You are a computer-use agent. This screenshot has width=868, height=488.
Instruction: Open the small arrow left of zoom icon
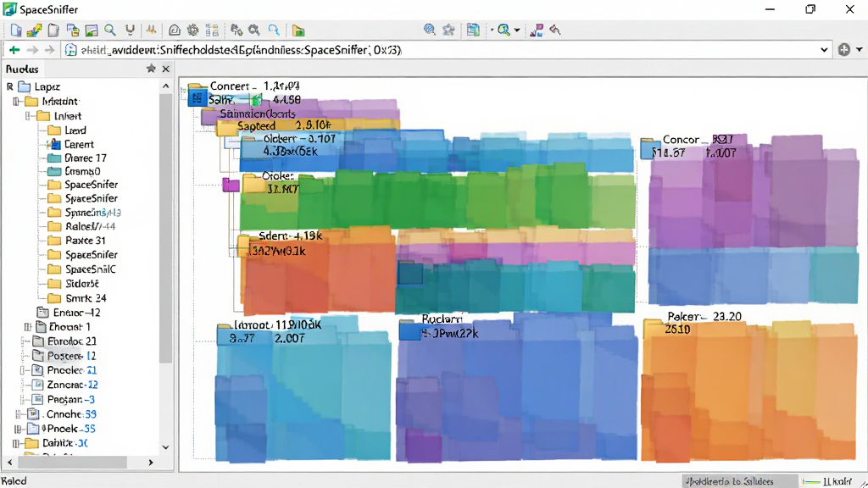tap(492, 30)
